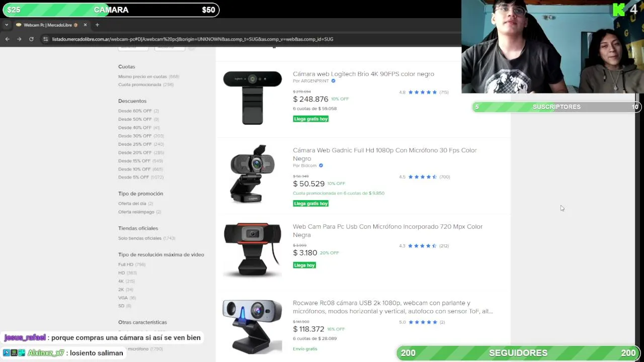The width and height of the screenshot is (644, 362).
Task: Filter discounts Desde 40% OFF
Action: (139, 128)
